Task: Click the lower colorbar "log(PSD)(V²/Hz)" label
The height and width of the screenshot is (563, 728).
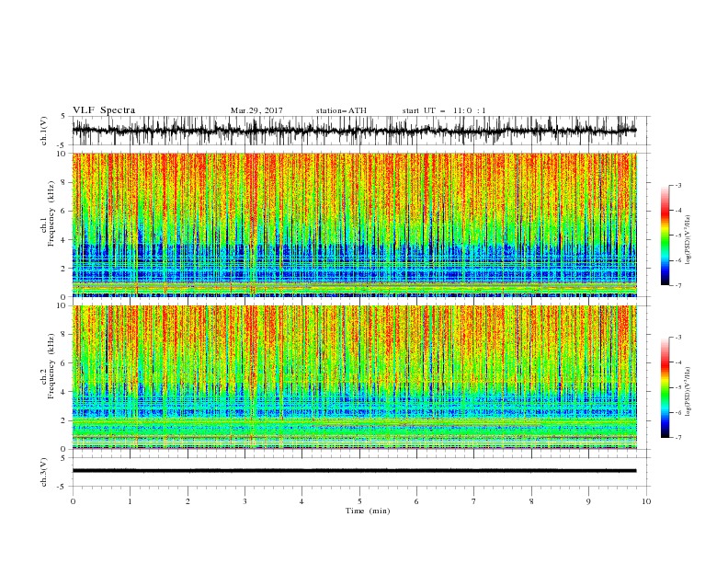Action: pyautogui.click(x=688, y=392)
